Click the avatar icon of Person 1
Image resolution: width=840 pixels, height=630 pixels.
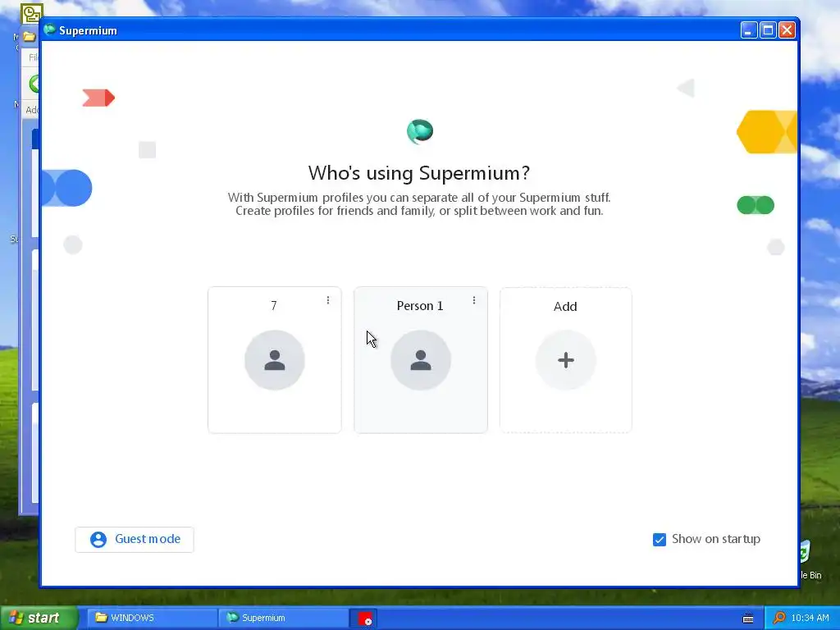pos(421,360)
